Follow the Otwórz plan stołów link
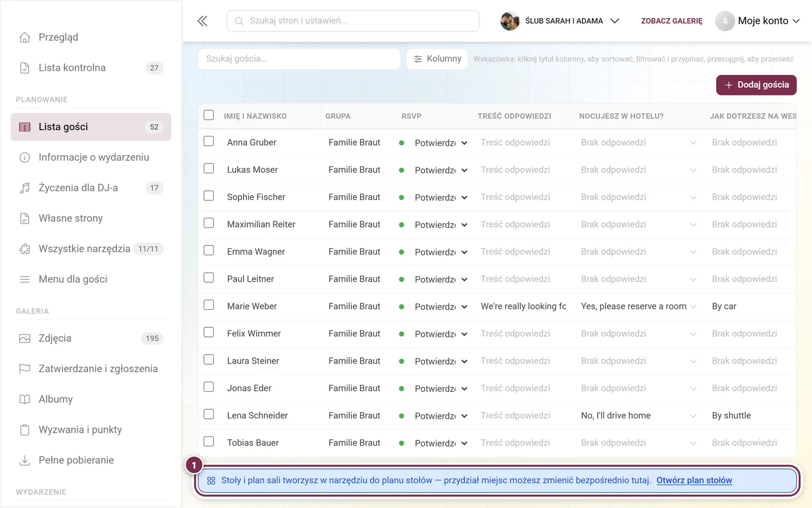Viewport: 812px width, 508px height. [694, 480]
